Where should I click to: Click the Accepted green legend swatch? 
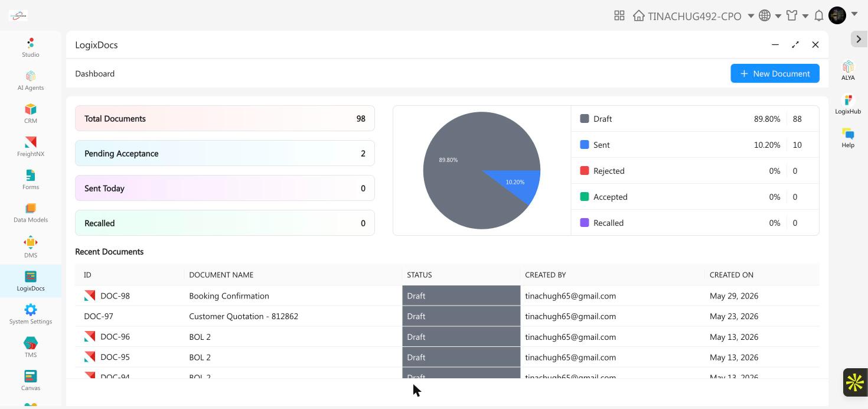click(x=585, y=196)
